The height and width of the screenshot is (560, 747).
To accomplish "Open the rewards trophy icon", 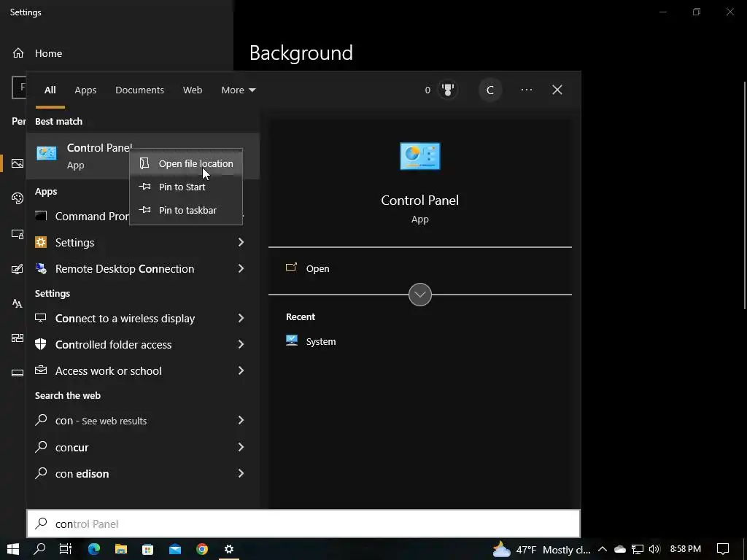I will click(x=447, y=90).
